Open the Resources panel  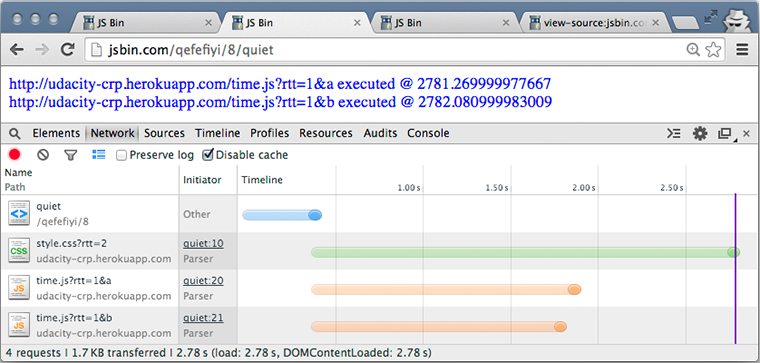point(326,133)
